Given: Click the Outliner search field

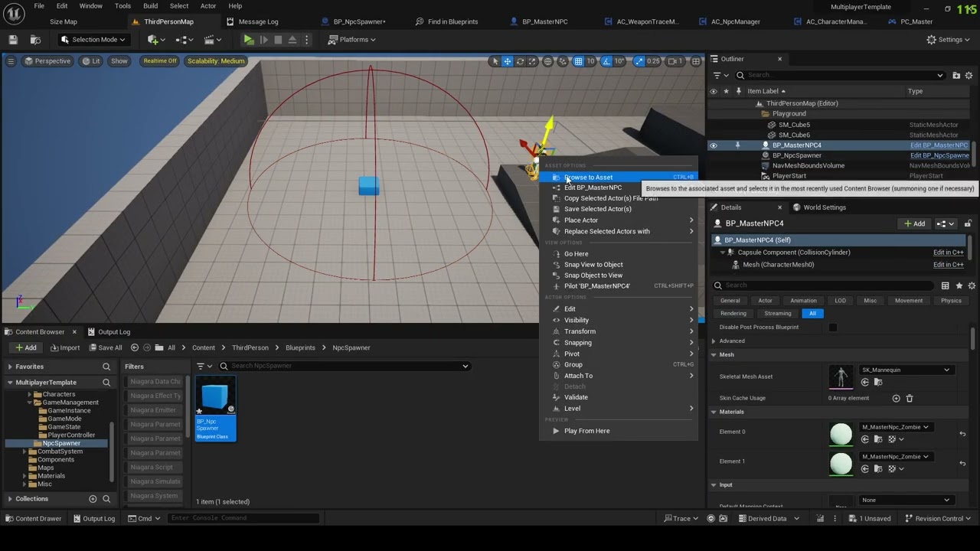Looking at the screenshot, I should pos(840,75).
